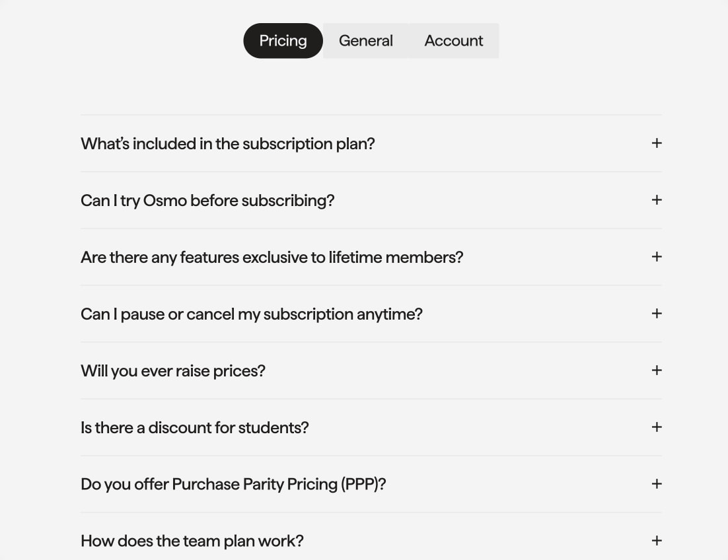Click plus icon next to raise prices question
The image size is (728, 560).
click(x=657, y=370)
